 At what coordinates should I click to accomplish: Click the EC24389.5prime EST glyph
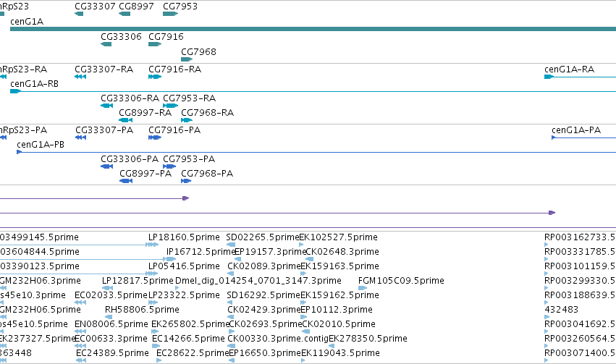coord(81,361)
